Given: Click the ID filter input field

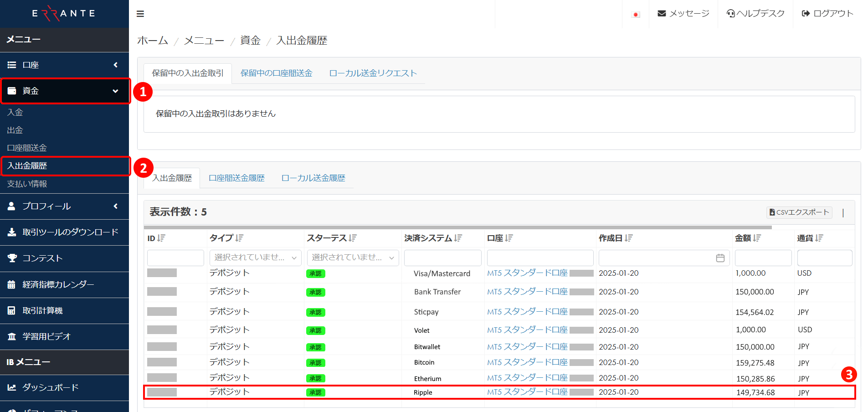Looking at the screenshot, I should pos(175,257).
